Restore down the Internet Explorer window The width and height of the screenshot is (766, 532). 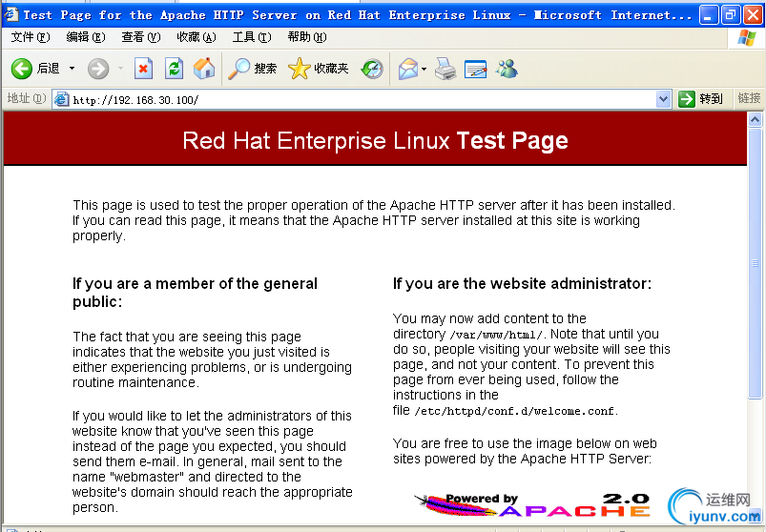tap(731, 15)
